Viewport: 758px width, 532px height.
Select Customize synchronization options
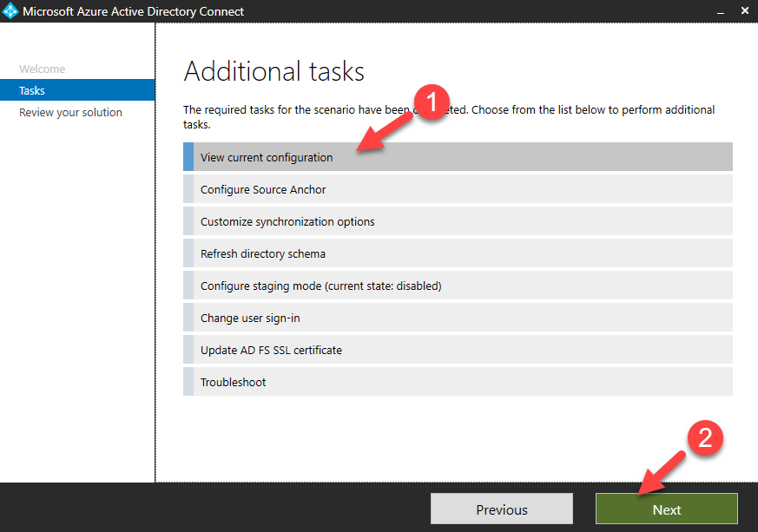[458, 221]
